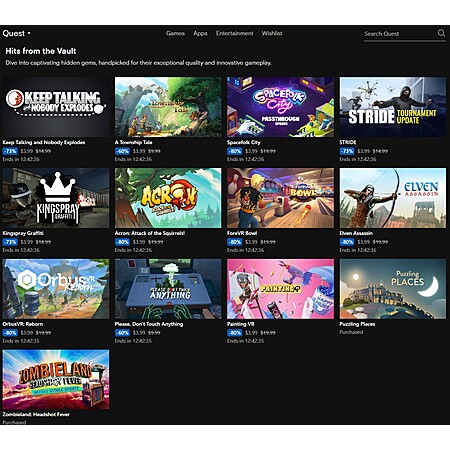Viewport: 450px width, 450px height.
Task: Open the Quest platform dropdown
Action: coord(17,33)
